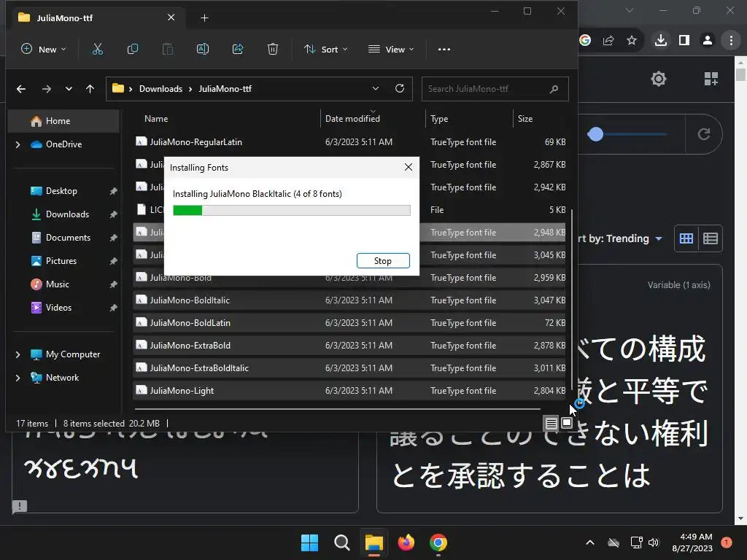
Task: Click the Share icon in Explorer toolbar
Action: coord(238,49)
